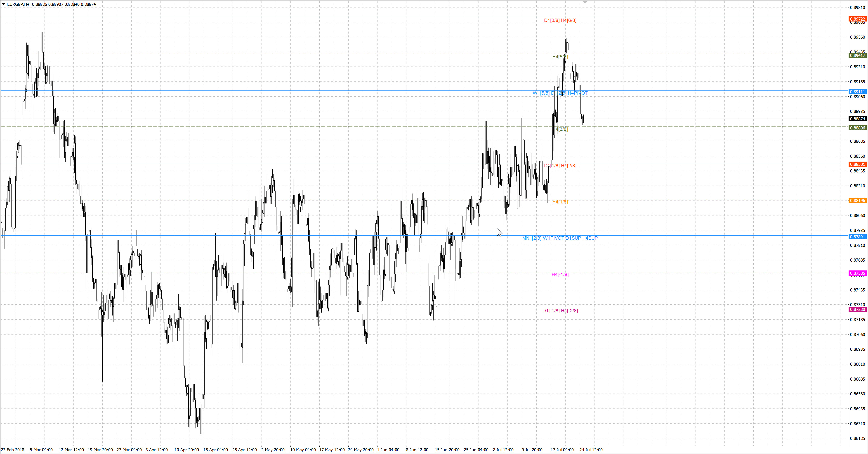Select the W1[5/8] D1[2/8] H4PIVOT label
868x454 pixels.
coord(560,93)
